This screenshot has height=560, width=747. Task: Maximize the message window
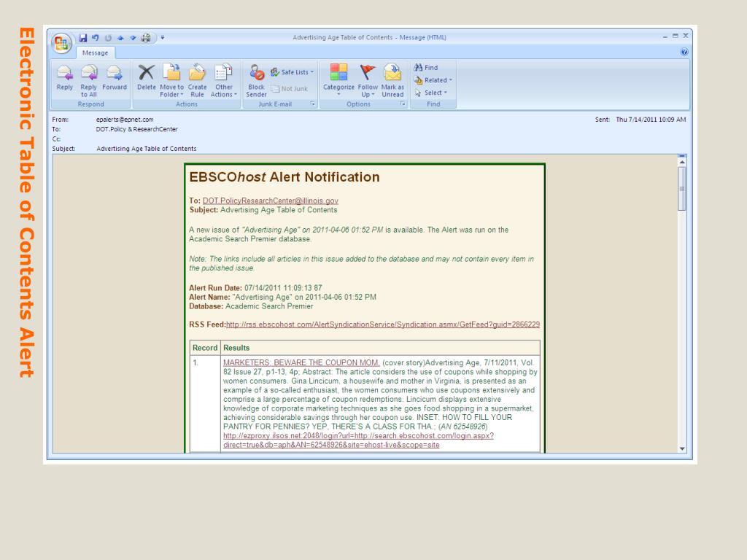[675, 36]
